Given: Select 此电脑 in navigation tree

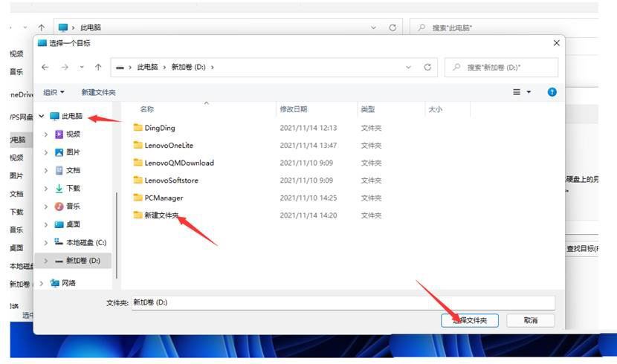Looking at the screenshot, I should [x=72, y=116].
